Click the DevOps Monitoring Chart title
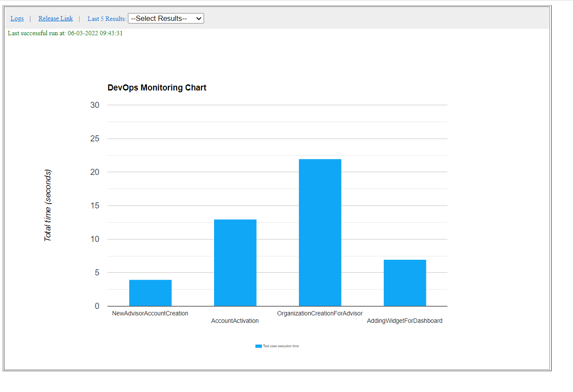Image resolution: width=573 pixels, height=392 pixels. 157,87
